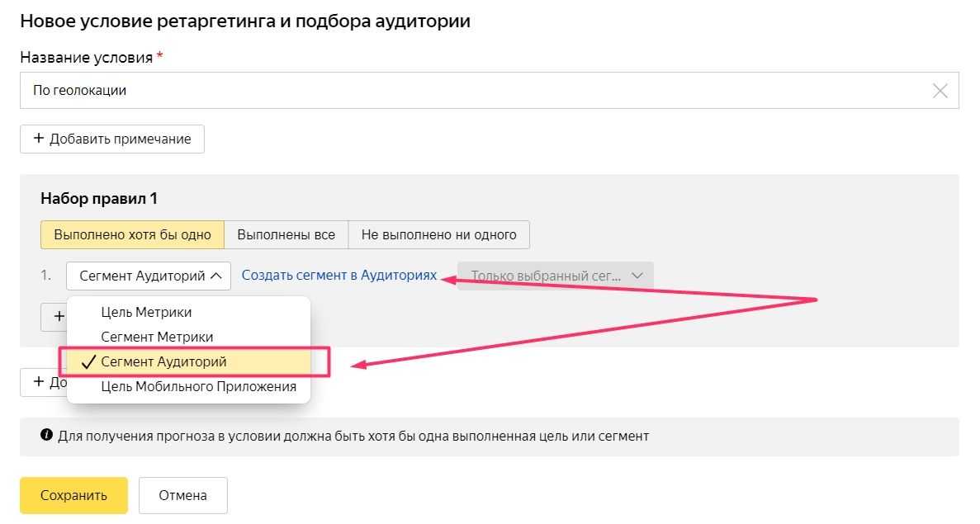Click the 'Набор правил 1' heading
This screenshot has width=980, height=524.
tap(98, 199)
